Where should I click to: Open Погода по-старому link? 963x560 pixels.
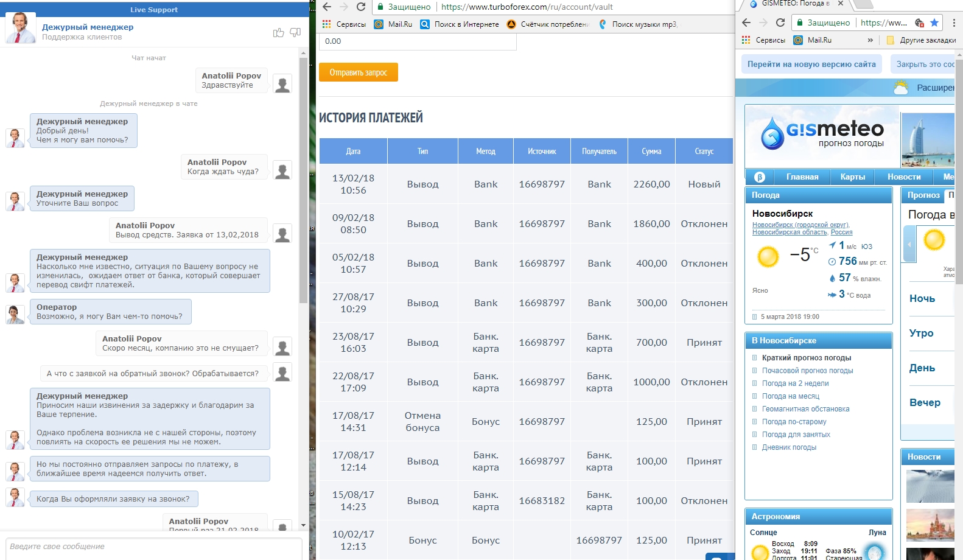(x=794, y=422)
